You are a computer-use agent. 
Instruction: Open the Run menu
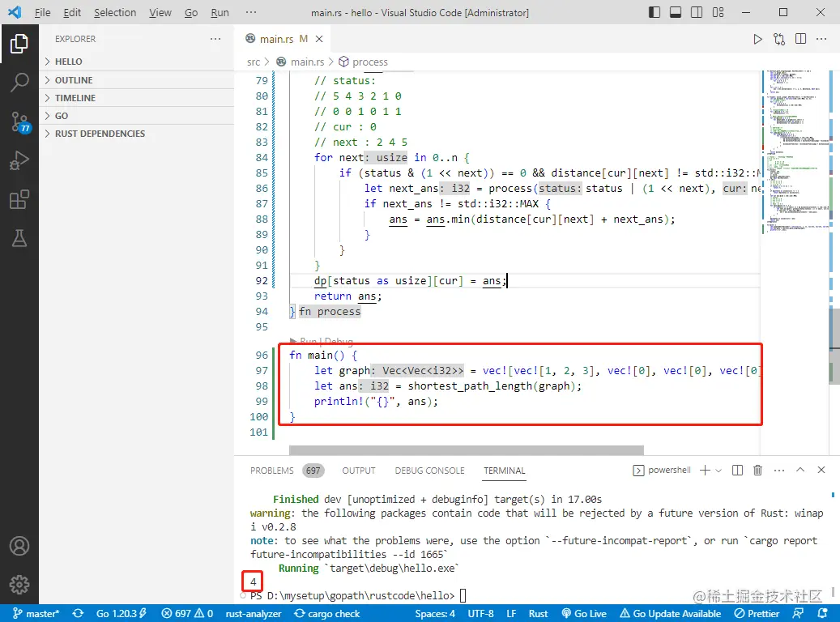pos(220,12)
